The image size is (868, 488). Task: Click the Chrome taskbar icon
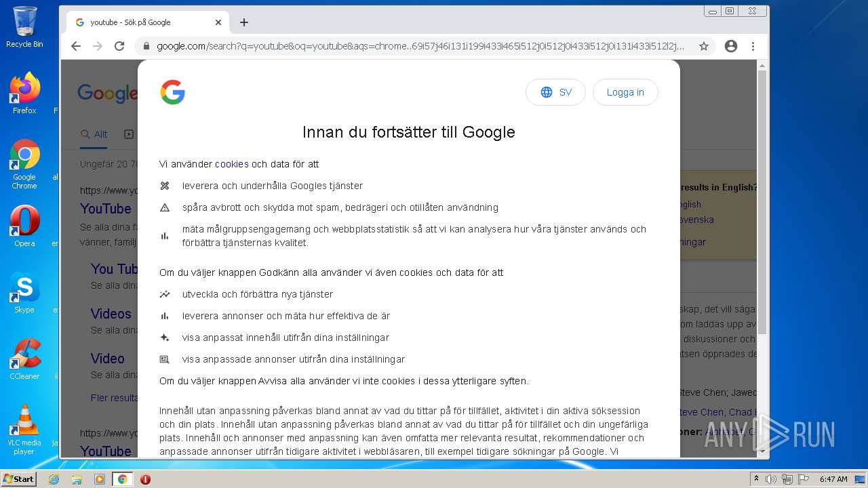tap(122, 479)
